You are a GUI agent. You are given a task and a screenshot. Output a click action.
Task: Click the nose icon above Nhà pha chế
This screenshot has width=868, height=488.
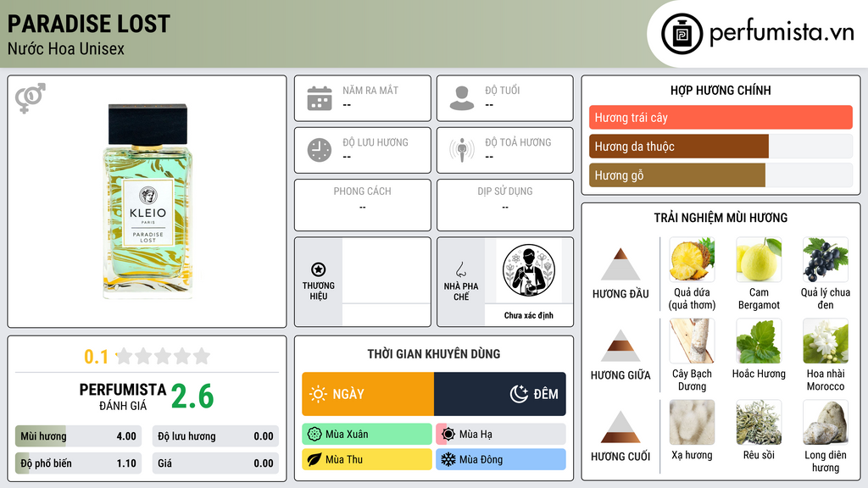pos(460,269)
